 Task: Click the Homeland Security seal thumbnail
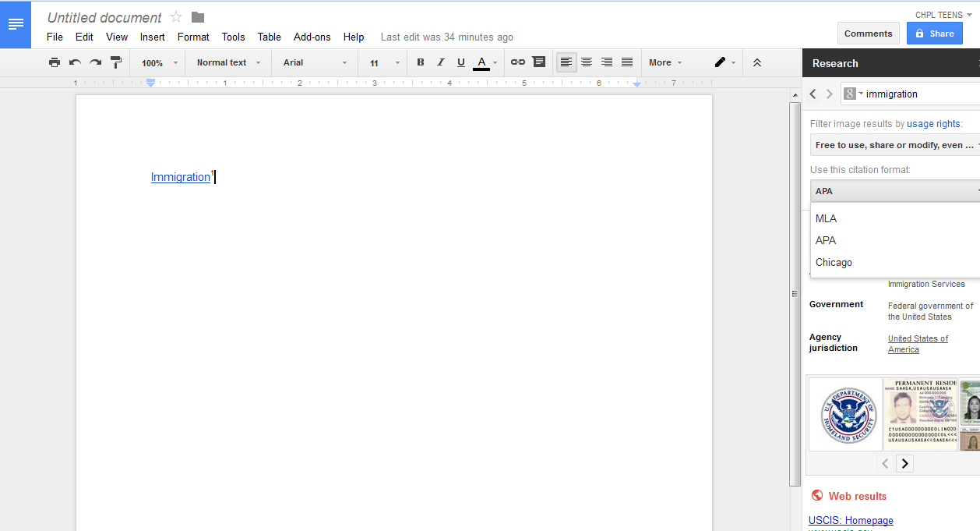845,414
